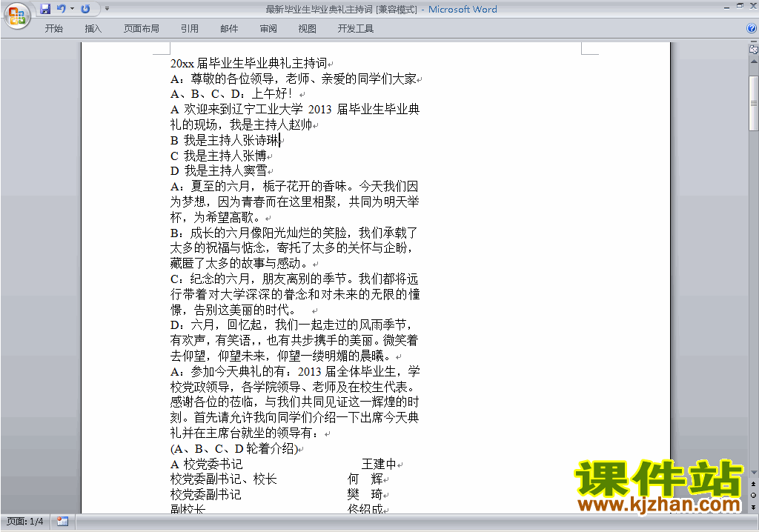The width and height of the screenshot is (759, 532).
Task: Click the line D 我是主持人窦雪
Action: (219, 171)
